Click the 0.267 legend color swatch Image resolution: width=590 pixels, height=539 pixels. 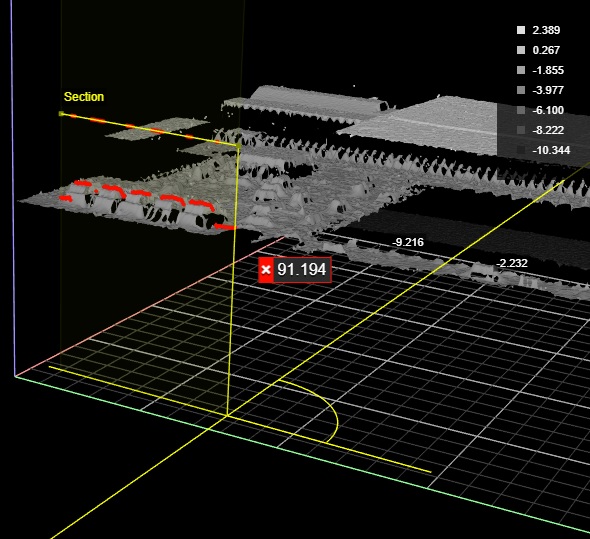[521, 50]
